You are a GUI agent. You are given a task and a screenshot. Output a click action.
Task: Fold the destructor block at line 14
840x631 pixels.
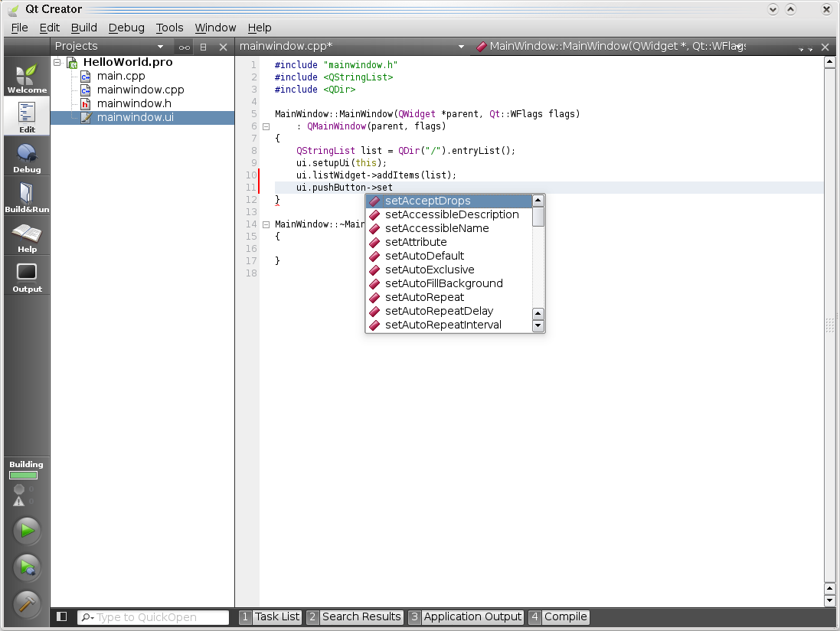266,225
